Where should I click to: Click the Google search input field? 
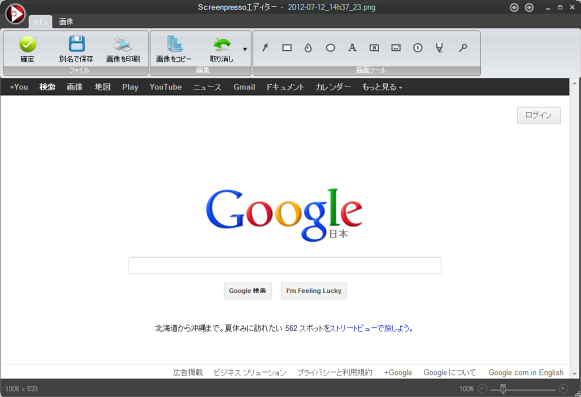(x=285, y=265)
